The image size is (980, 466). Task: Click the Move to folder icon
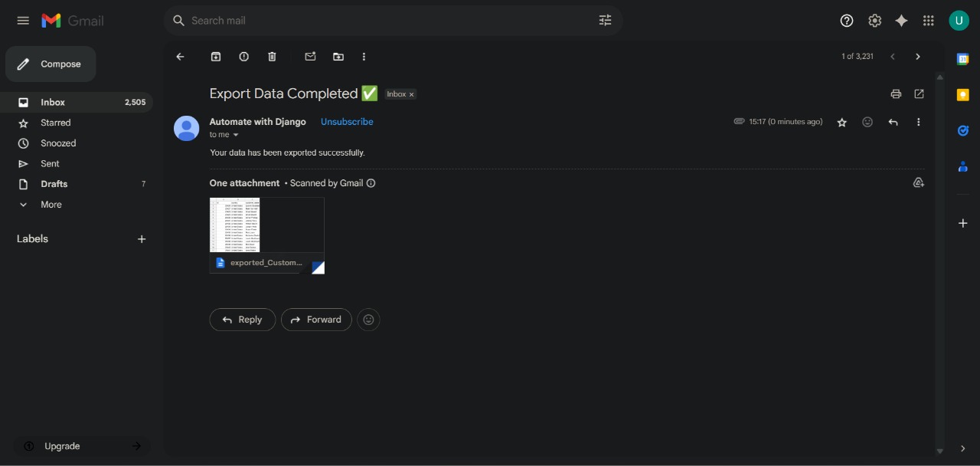point(338,57)
